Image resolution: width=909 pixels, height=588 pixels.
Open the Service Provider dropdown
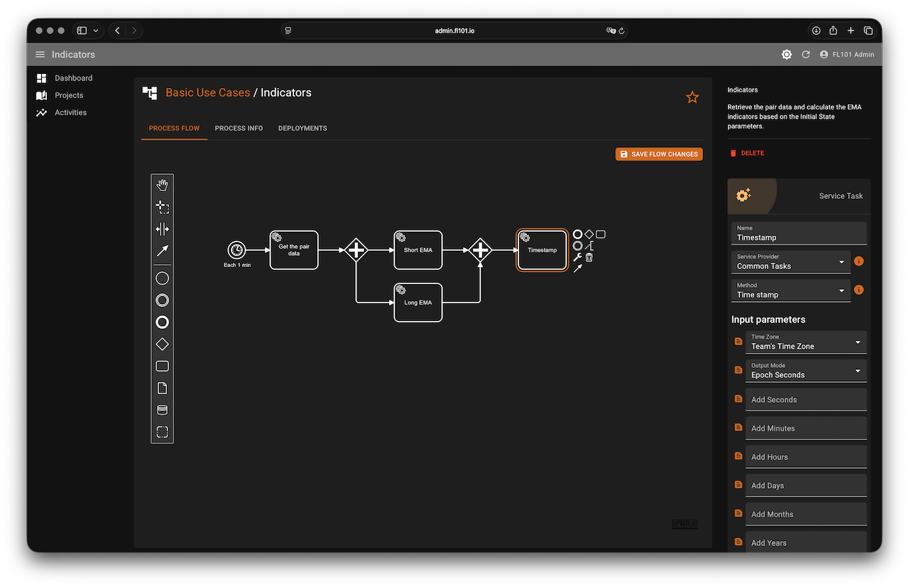coord(791,261)
